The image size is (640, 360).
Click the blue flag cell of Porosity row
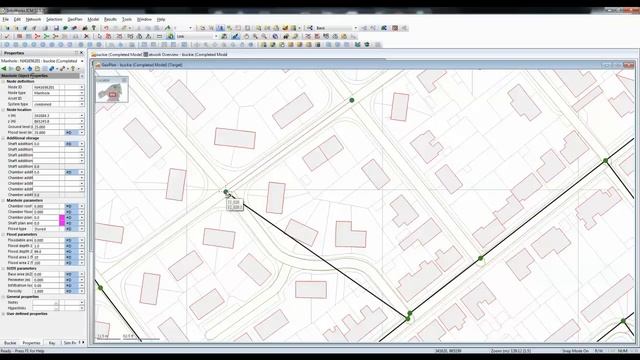[72, 291]
